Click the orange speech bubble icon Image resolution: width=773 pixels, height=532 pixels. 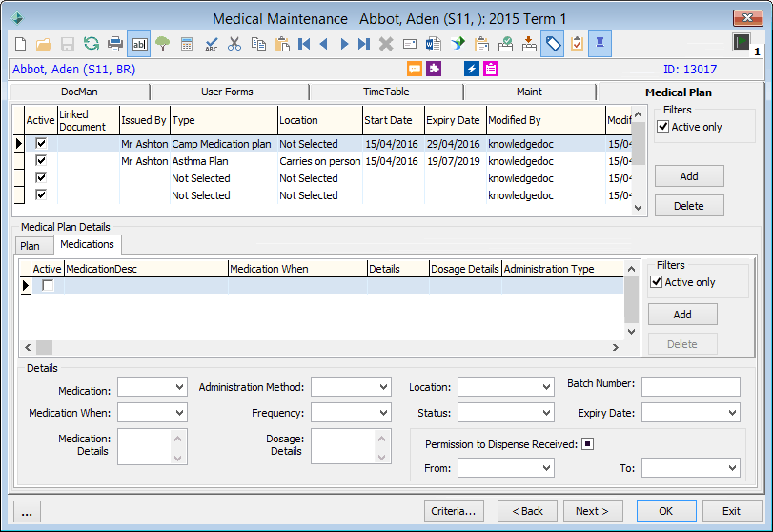tap(415, 69)
